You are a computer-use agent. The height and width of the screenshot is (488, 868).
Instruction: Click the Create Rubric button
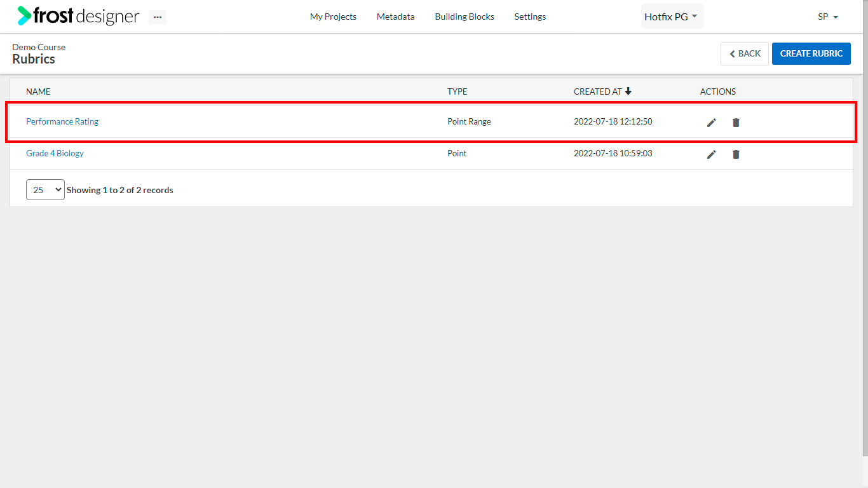click(x=811, y=53)
